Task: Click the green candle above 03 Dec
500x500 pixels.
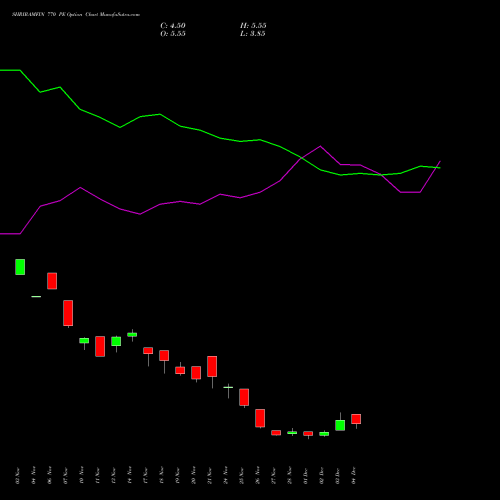Action: [340, 425]
